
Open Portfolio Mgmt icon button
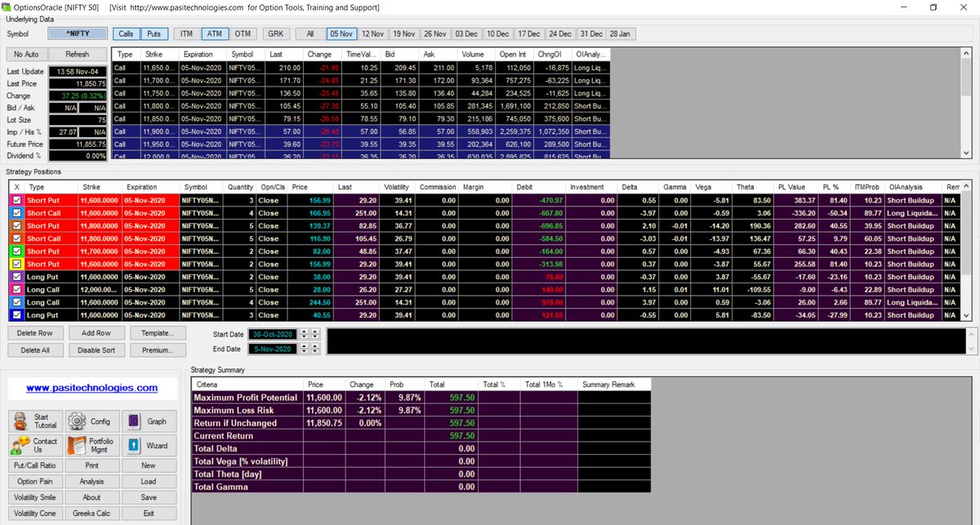tap(91, 446)
